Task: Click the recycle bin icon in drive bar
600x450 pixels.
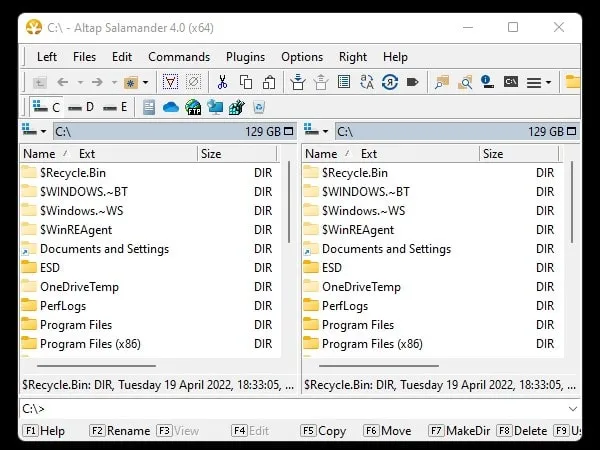Action: point(259,107)
